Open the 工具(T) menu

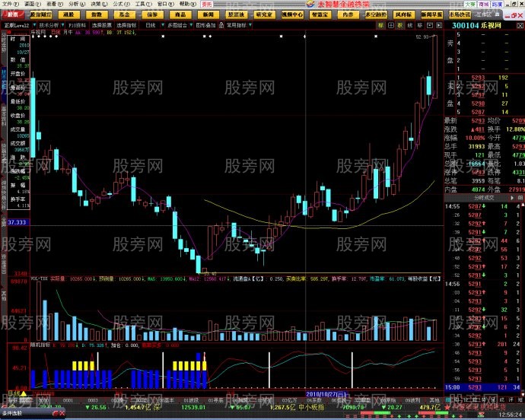(143, 4)
